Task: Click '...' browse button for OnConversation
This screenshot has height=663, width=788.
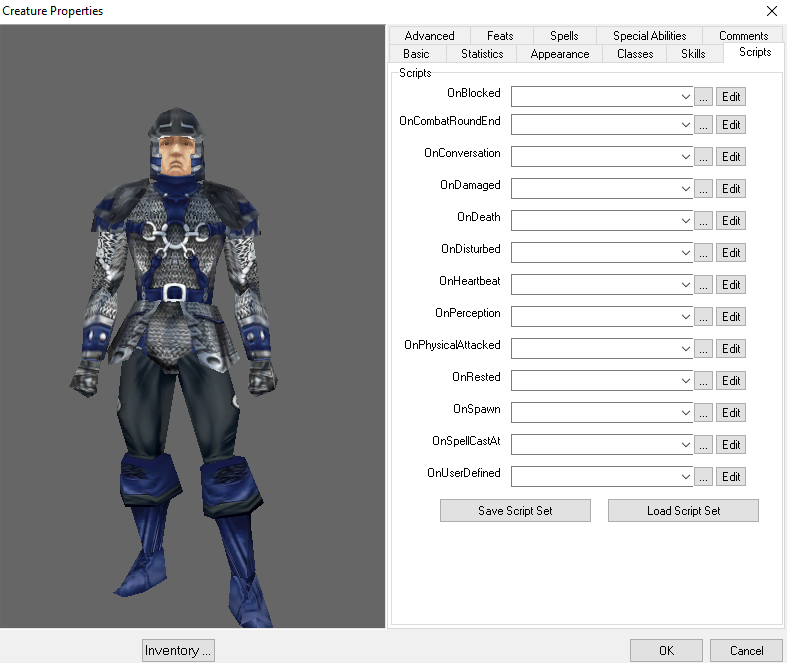Action: coord(704,157)
